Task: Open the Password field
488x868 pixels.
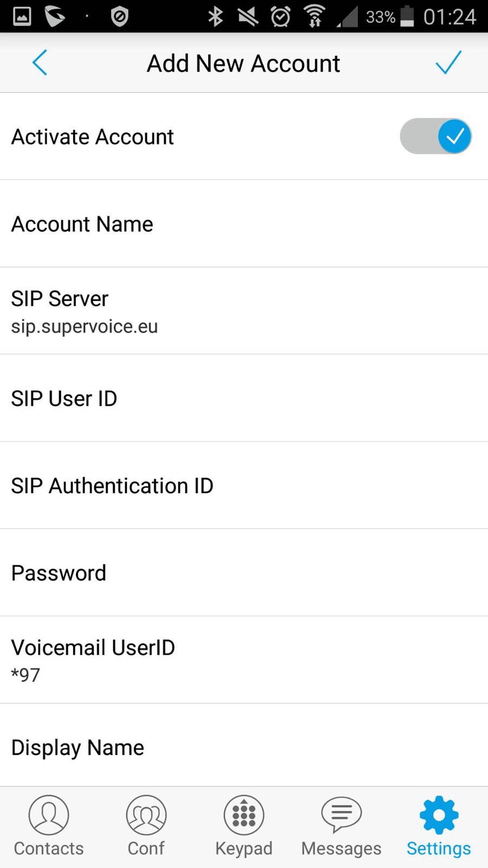Action: coord(244,573)
